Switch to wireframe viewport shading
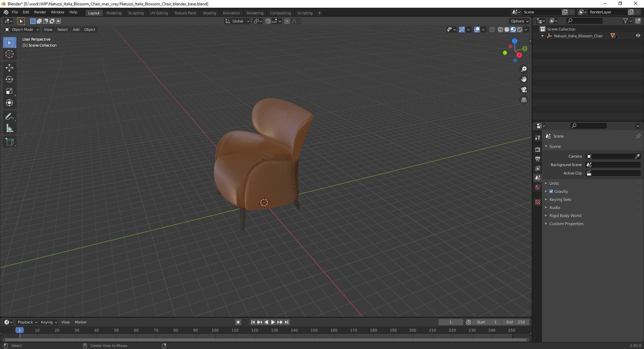The height and width of the screenshot is (349, 644). click(x=500, y=30)
